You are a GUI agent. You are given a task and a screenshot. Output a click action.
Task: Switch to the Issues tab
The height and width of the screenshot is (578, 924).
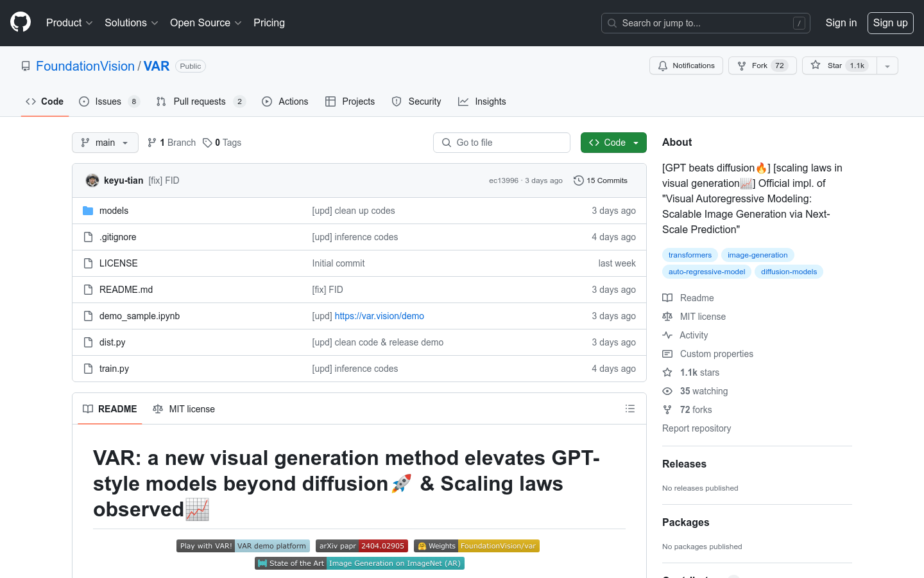(x=109, y=101)
